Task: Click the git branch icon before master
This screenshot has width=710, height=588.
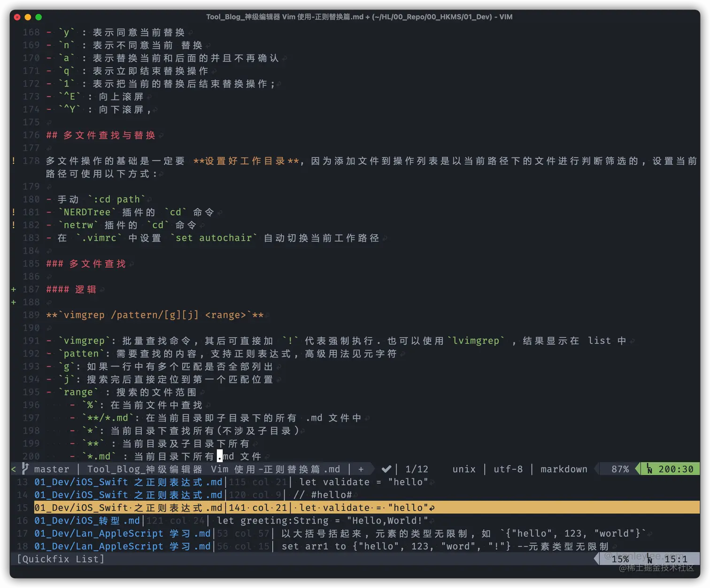Action: [25, 469]
